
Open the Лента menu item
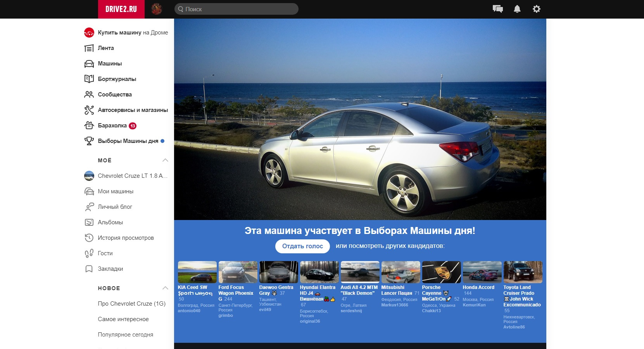coord(106,48)
